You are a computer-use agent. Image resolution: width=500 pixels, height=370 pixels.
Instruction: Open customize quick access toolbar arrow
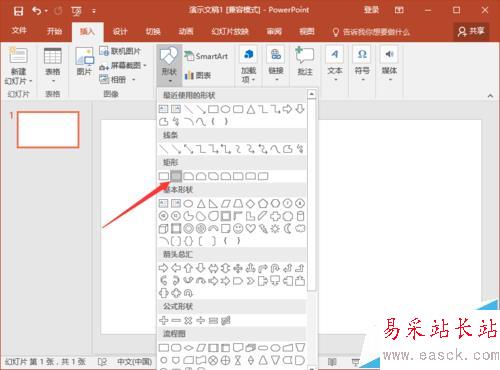(x=94, y=11)
